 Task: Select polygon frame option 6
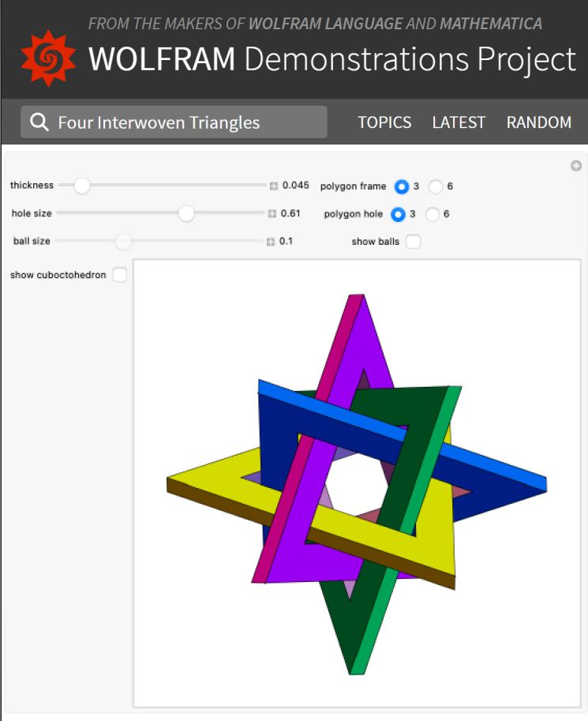tap(436, 186)
